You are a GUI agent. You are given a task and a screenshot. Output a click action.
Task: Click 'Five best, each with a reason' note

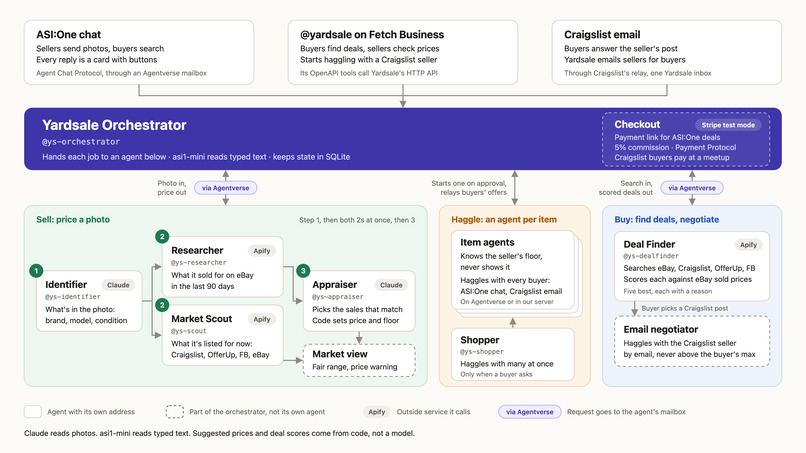pos(668,291)
